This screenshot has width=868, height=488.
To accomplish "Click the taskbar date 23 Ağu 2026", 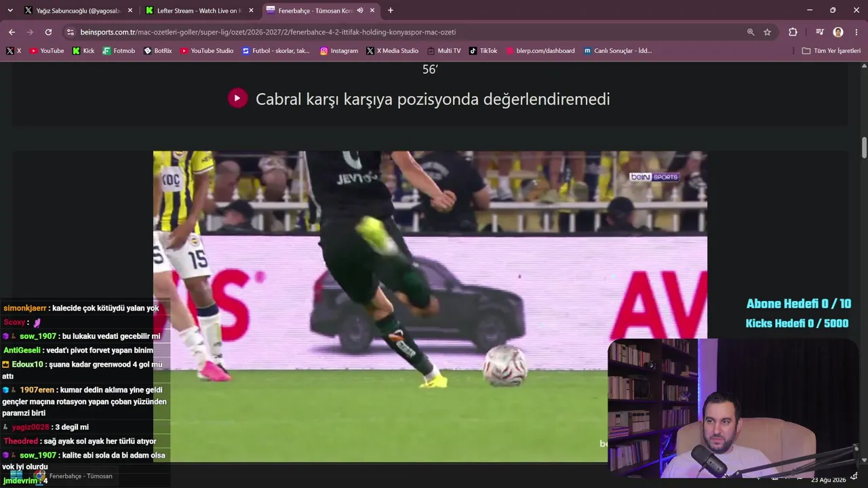I will tap(828, 480).
